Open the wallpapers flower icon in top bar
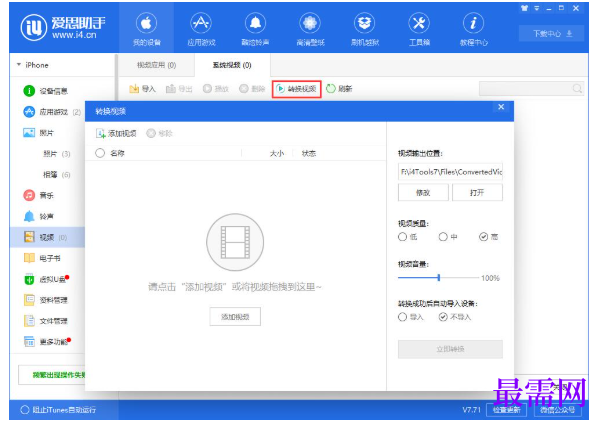Screen dimensions: 605x424 [310, 23]
